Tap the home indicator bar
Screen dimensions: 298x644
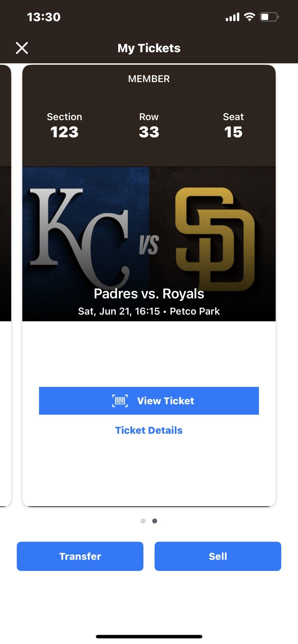click(x=149, y=636)
